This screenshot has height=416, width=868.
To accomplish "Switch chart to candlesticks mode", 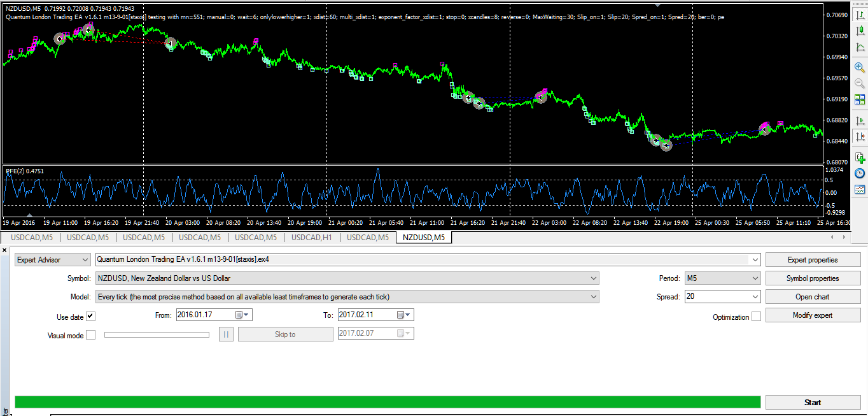I will point(860,30).
